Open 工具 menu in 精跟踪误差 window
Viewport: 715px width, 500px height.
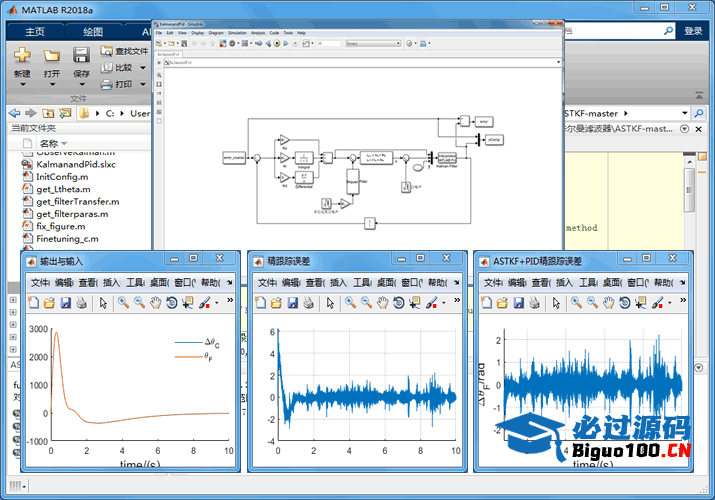[363, 283]
